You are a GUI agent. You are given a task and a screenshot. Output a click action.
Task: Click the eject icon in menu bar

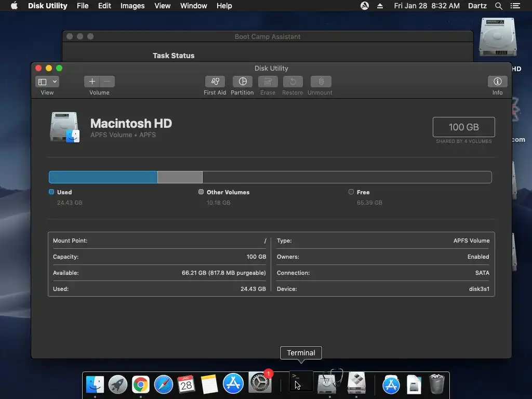tap(380, 6)
